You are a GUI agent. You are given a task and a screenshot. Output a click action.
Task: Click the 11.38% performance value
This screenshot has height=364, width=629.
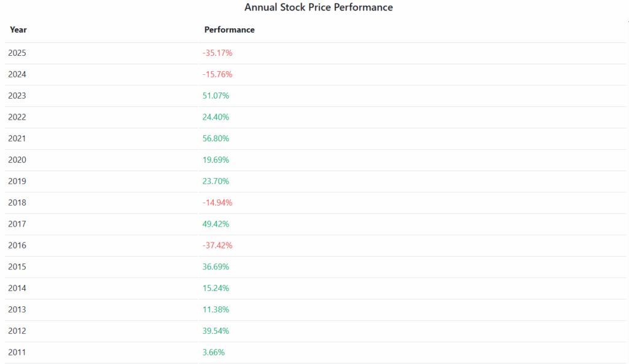pos(216,309)
